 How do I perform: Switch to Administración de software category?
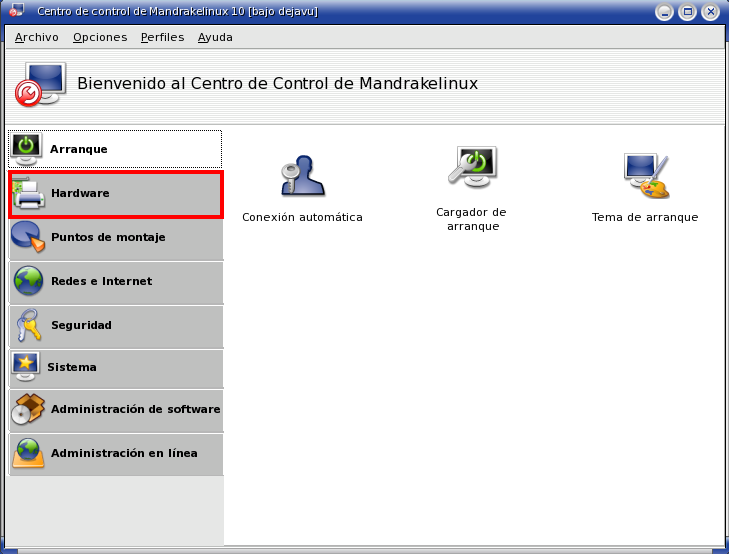(x=116, y=410)
